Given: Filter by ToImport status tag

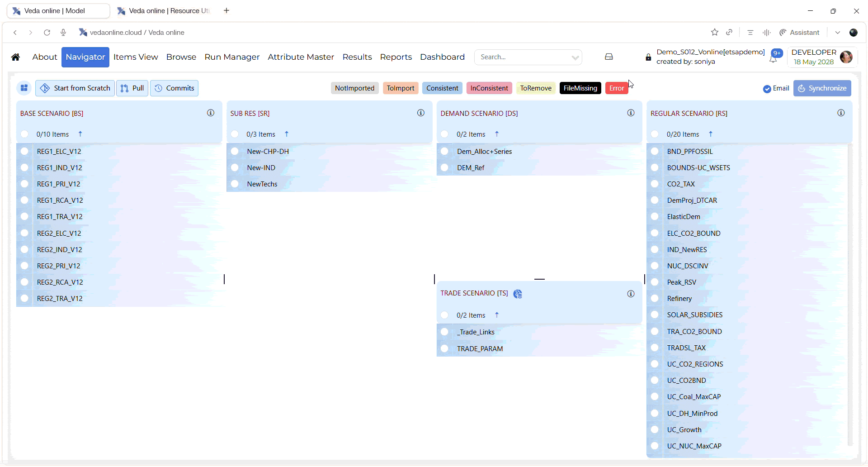Looking at the screenshot, I should 401,88.
